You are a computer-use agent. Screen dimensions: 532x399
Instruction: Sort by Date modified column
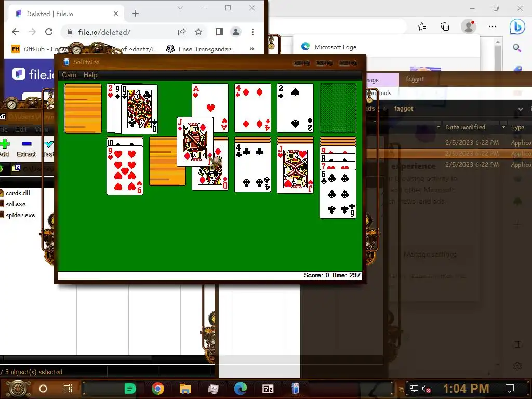click(465, 127)
